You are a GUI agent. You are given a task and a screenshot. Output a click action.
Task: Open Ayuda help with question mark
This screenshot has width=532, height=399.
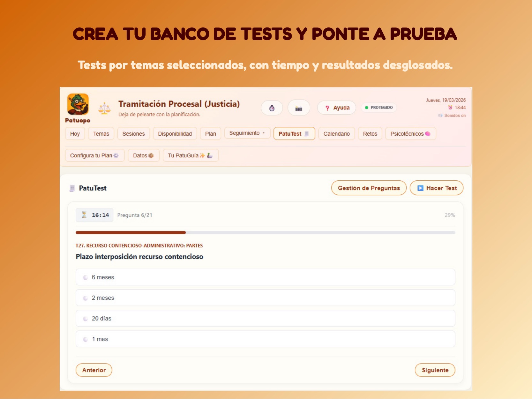[x=336, y=108]
